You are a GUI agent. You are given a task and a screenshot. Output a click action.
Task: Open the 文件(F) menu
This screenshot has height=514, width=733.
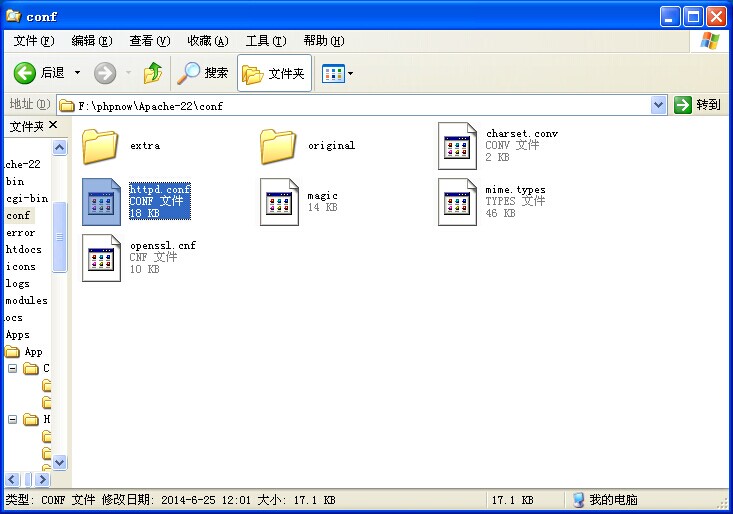pos(34,41)
